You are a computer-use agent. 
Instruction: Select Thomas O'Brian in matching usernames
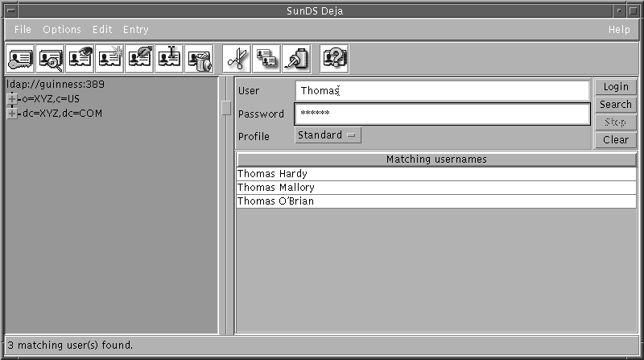click(436, 201)
